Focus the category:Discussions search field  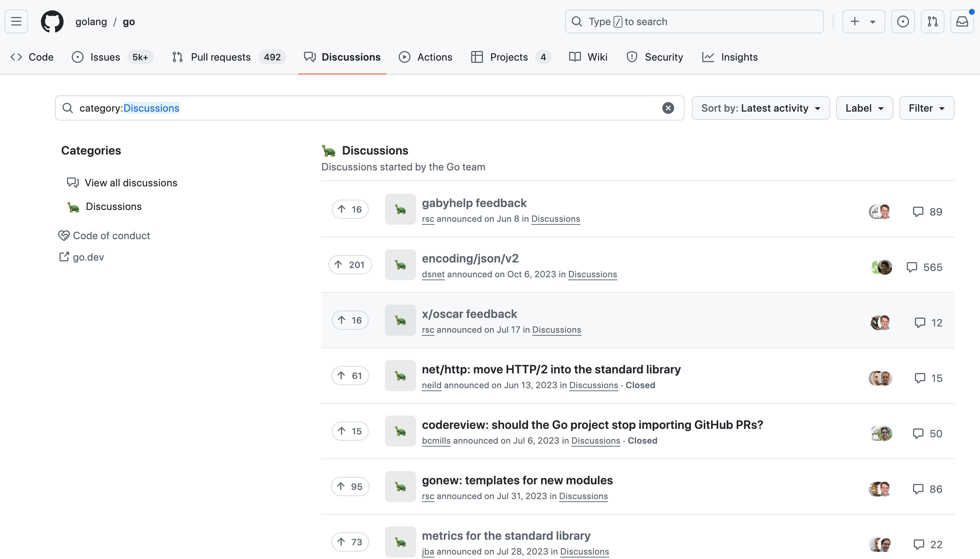(x=369, y=108)
